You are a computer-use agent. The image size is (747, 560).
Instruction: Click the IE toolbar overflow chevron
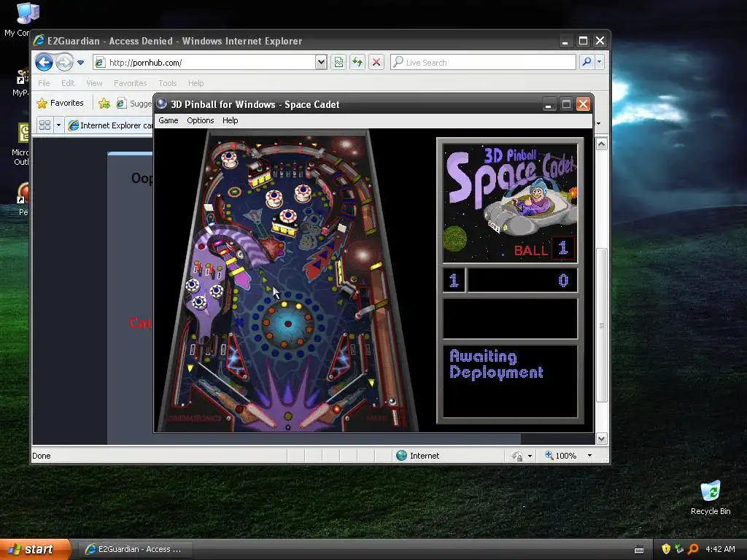[598, 123]
